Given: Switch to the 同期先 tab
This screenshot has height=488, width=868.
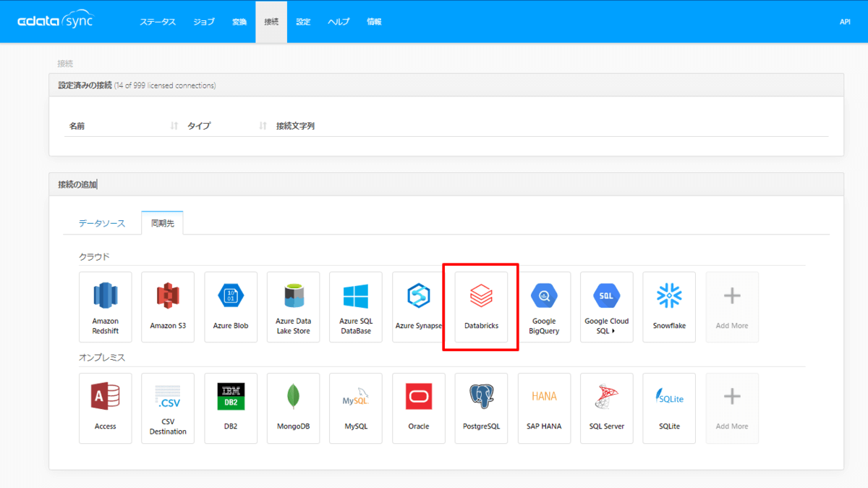Looking at the screenshot, I should click(163, 223).
